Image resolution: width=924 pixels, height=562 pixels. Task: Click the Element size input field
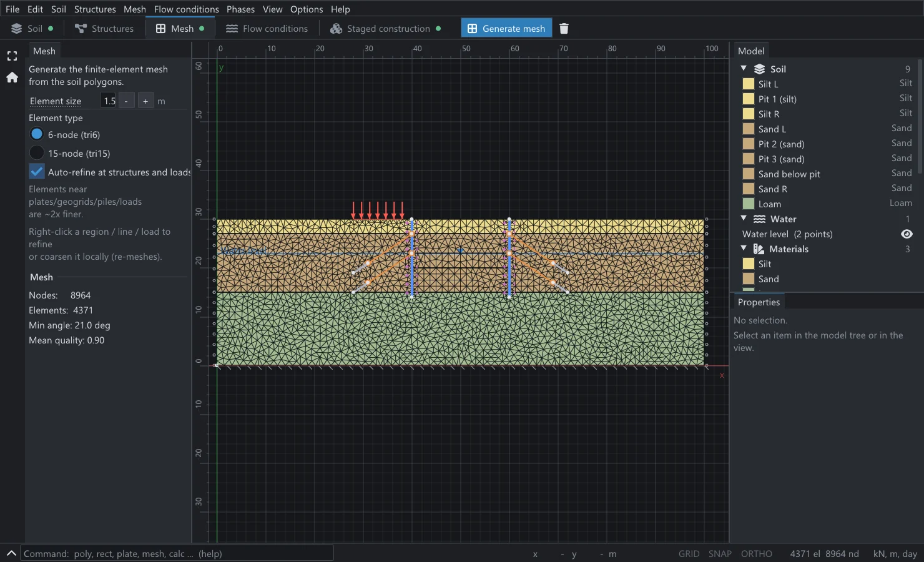[108, 101]
